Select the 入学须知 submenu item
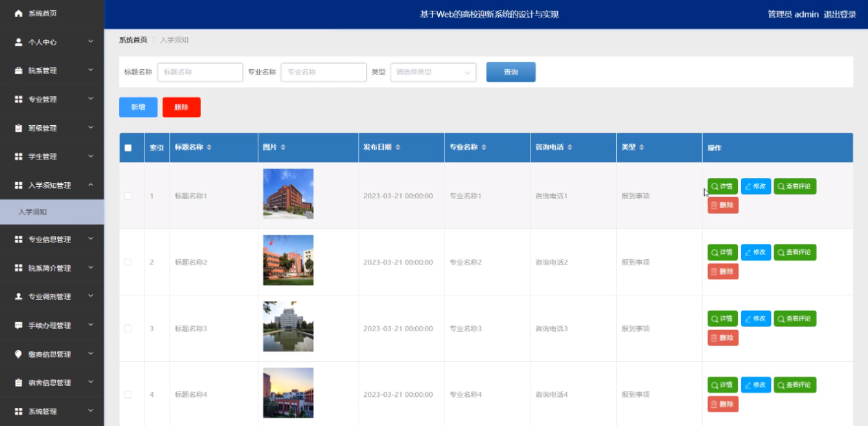The image size is (868, 426). [x=52, y=212]
